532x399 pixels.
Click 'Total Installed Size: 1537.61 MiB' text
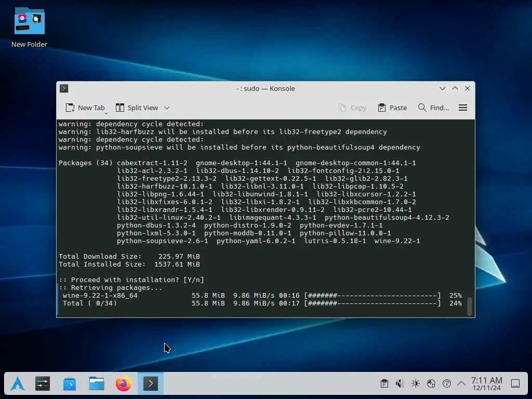tap(129, 264)
